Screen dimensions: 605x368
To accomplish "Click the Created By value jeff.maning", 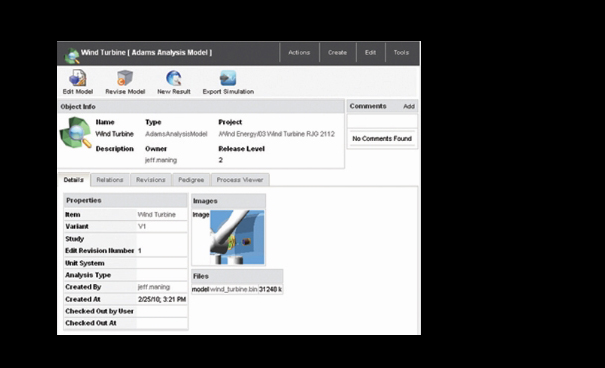I will [154, 287].
